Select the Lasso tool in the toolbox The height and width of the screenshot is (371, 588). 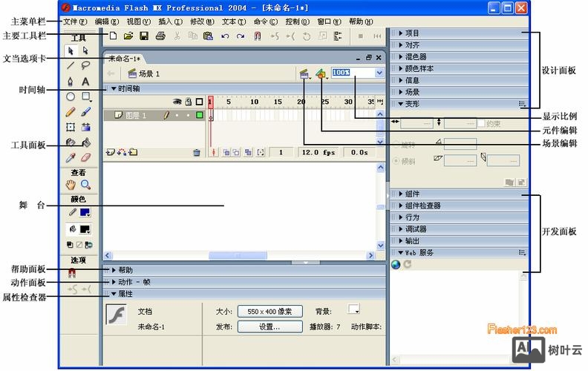(x=86, y=66)
